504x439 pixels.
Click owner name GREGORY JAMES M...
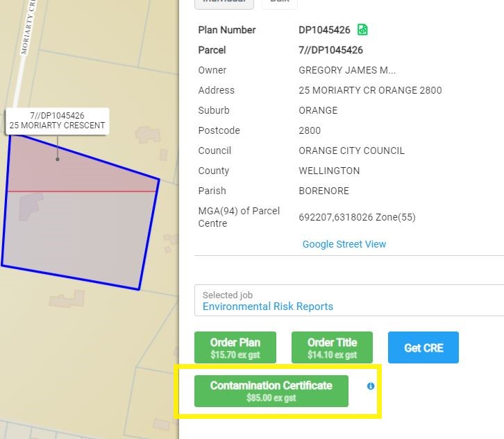[347, 70]
